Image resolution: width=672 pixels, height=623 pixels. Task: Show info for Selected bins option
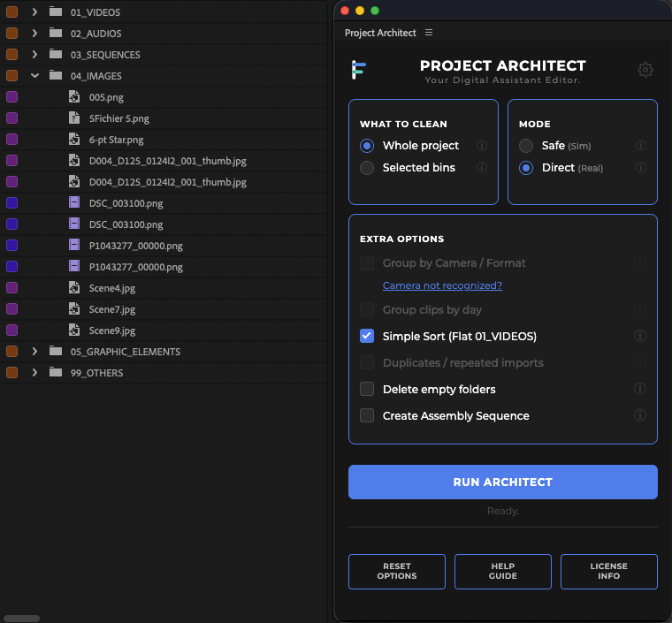coord(482,167)
